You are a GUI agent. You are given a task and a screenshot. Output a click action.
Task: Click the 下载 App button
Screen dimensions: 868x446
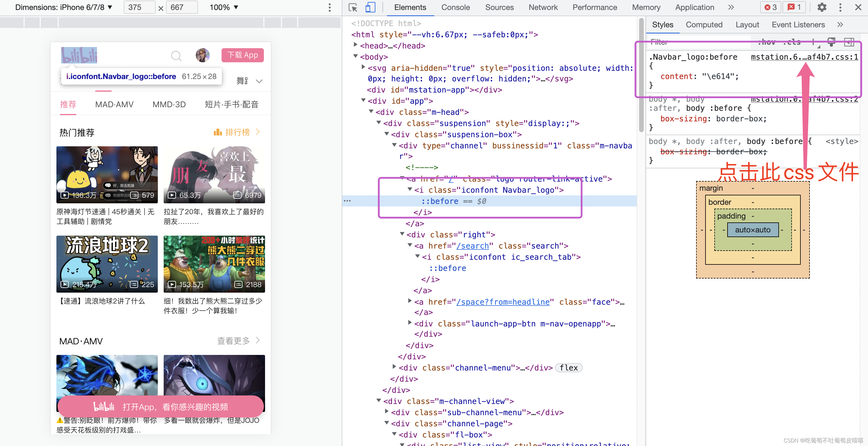[x=242, y=55]
